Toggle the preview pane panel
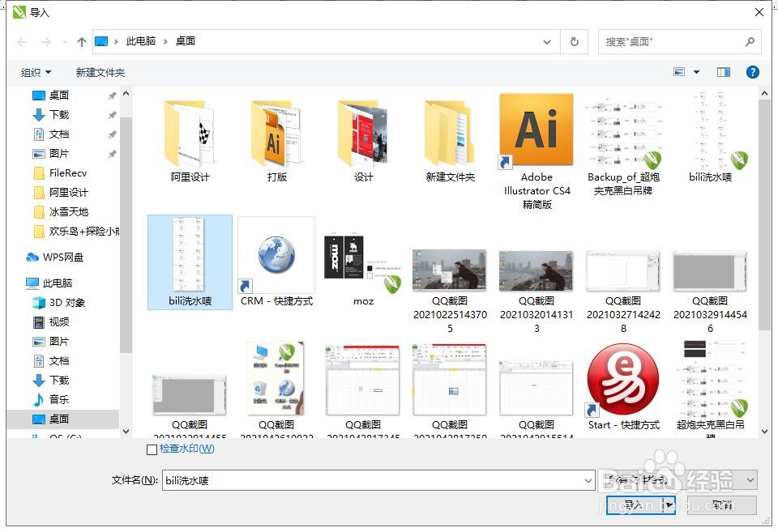The height and width of the screenshot is (532, 778). click(723, 71)
